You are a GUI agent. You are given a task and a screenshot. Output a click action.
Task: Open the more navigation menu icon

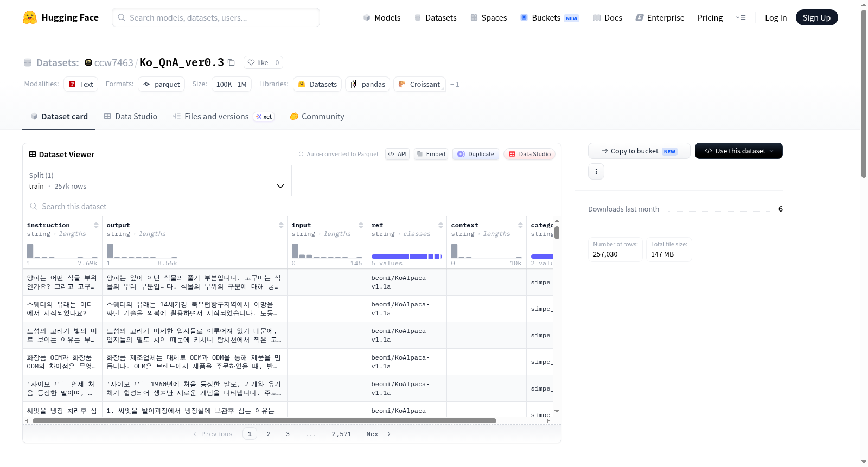[x=741, y=17]
